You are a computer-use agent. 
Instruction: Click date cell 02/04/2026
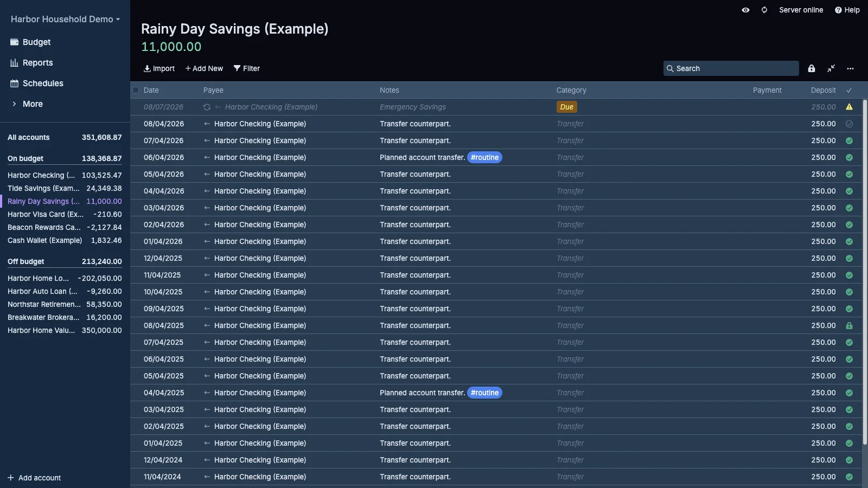coord(164,224)
